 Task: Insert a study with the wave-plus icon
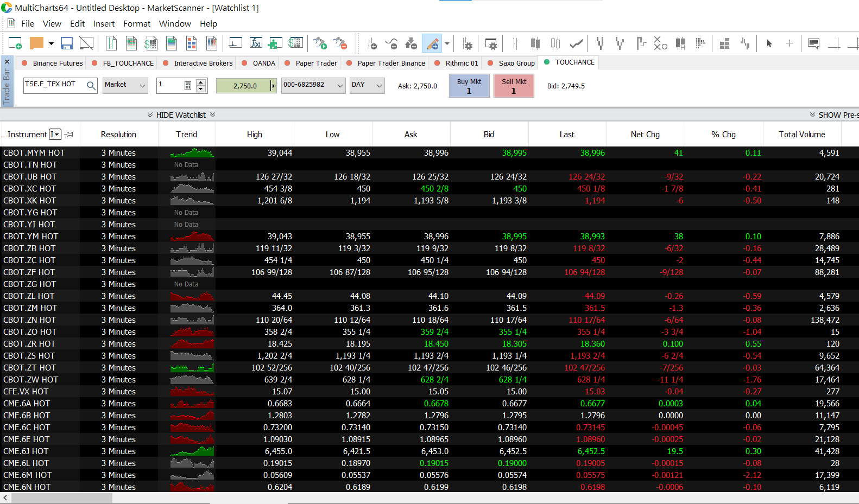(x=391, y=43)
